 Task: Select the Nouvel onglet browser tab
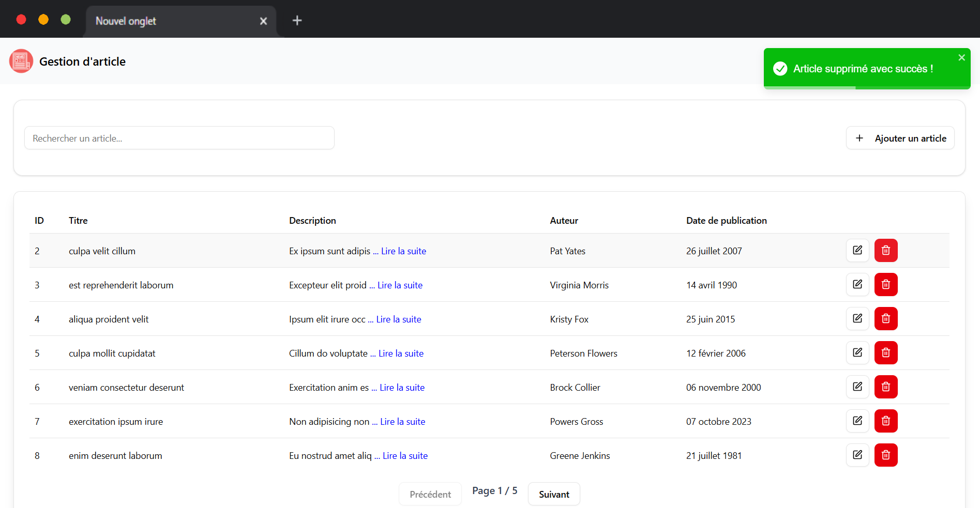(x=171, y=21)
